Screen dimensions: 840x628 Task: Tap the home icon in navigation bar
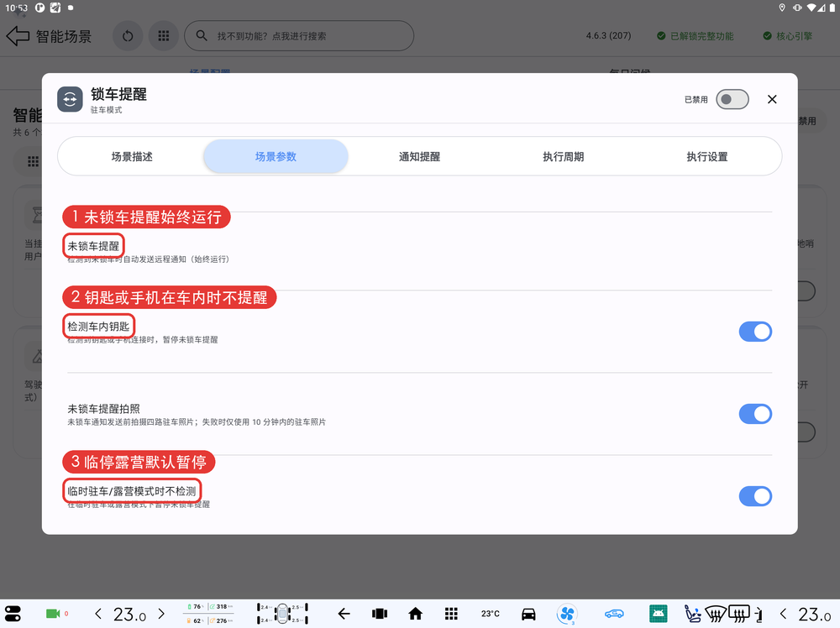415,614
